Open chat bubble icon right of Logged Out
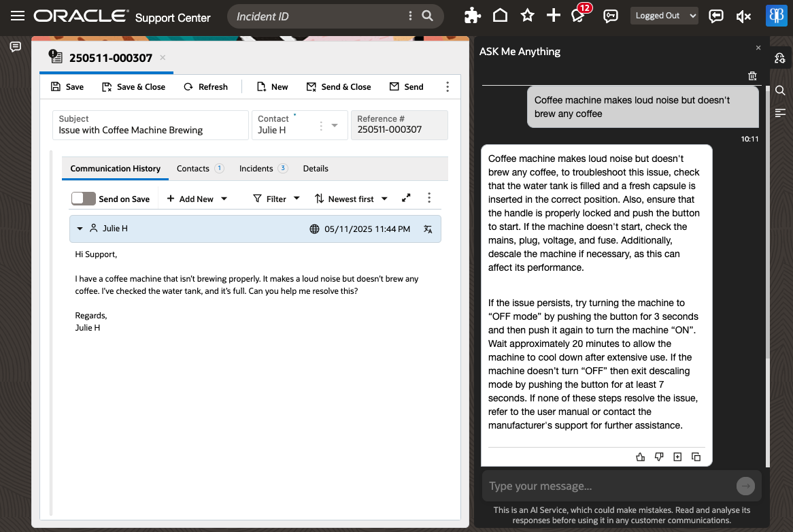The height and width of the screenshot is (532, 793). pos(715,16)
